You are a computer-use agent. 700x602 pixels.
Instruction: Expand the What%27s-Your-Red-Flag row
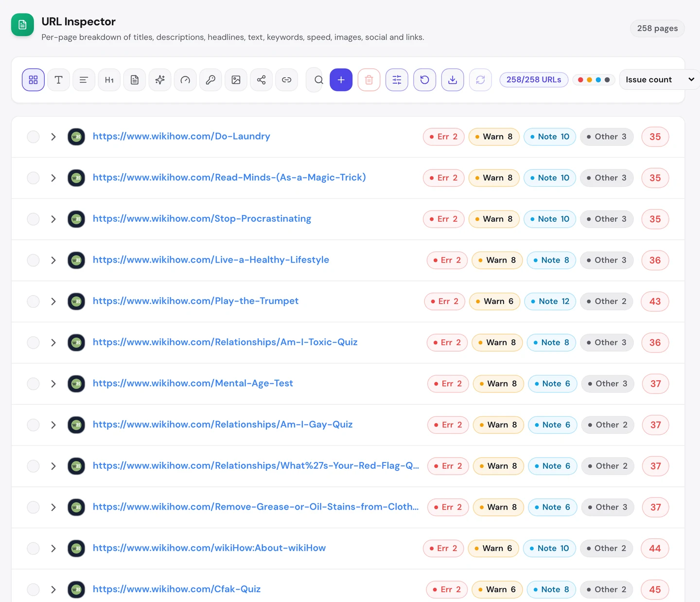pyautogui.click(x=53, y=466)
